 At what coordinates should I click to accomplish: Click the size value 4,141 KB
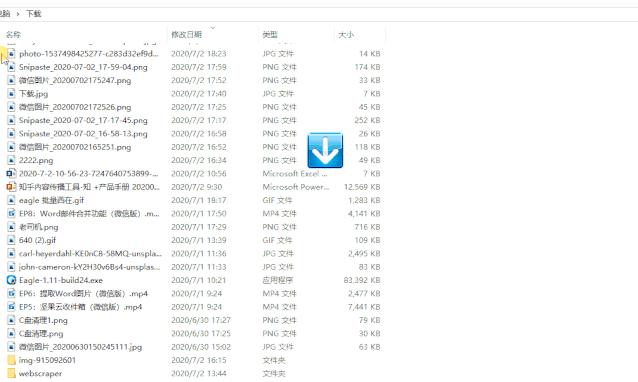click(364, 214)
